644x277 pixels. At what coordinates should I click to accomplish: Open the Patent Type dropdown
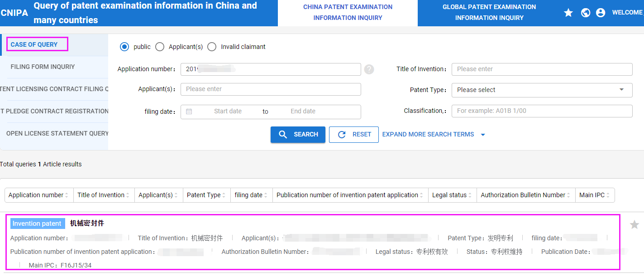542,90
